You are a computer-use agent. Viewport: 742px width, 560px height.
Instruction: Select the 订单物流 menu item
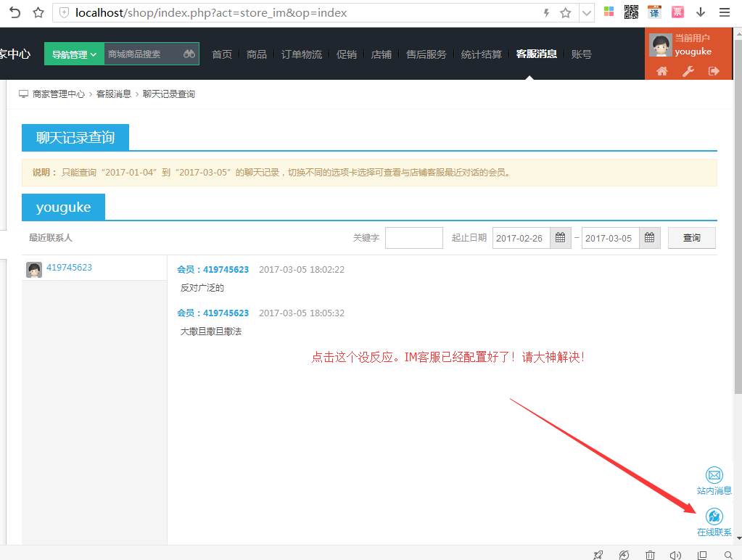(302, 54)
